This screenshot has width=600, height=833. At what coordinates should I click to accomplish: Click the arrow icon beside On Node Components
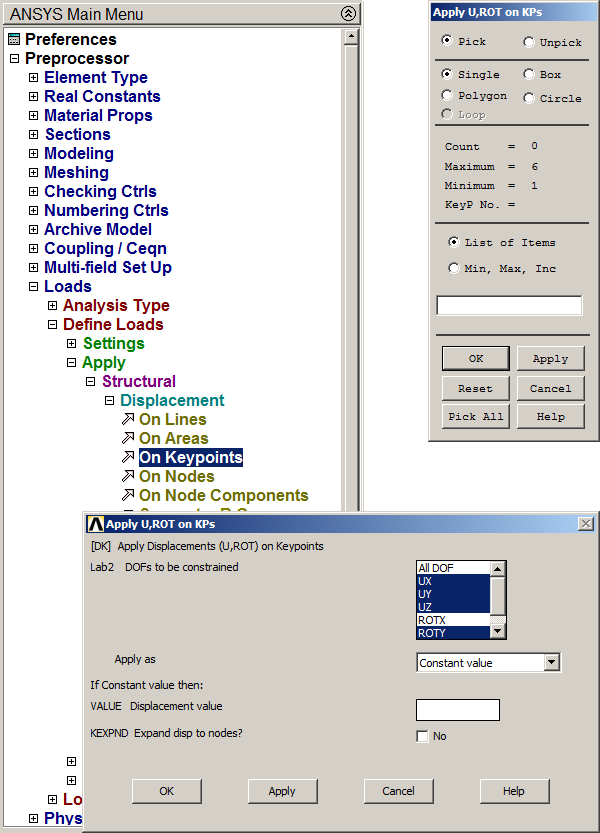click(x=127, y=495)
